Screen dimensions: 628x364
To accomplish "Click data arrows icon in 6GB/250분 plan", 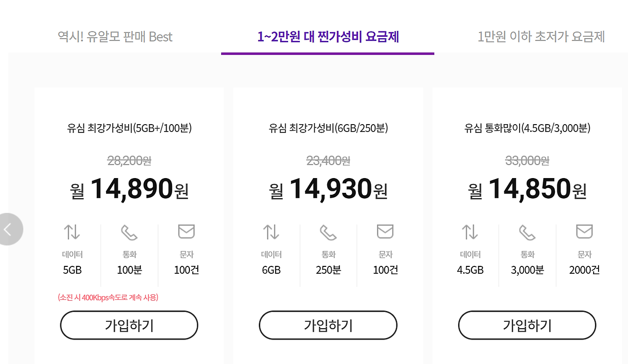I will [x=271, y=232].
